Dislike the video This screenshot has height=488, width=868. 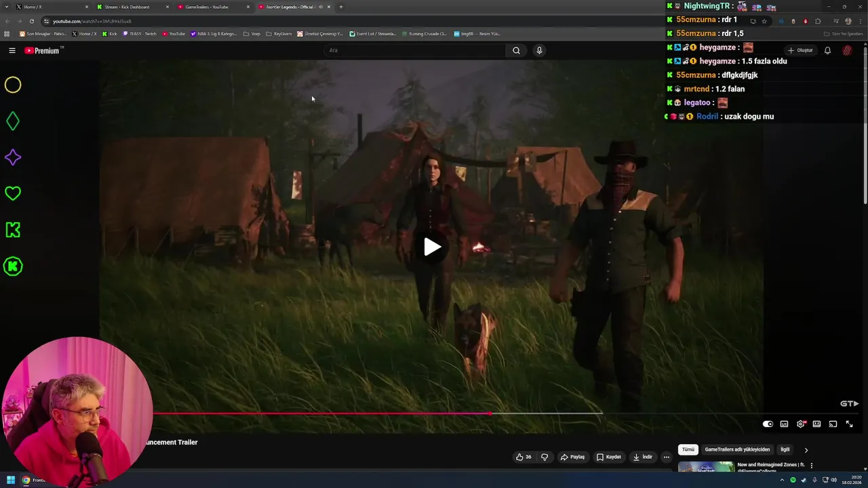point(545,457)
